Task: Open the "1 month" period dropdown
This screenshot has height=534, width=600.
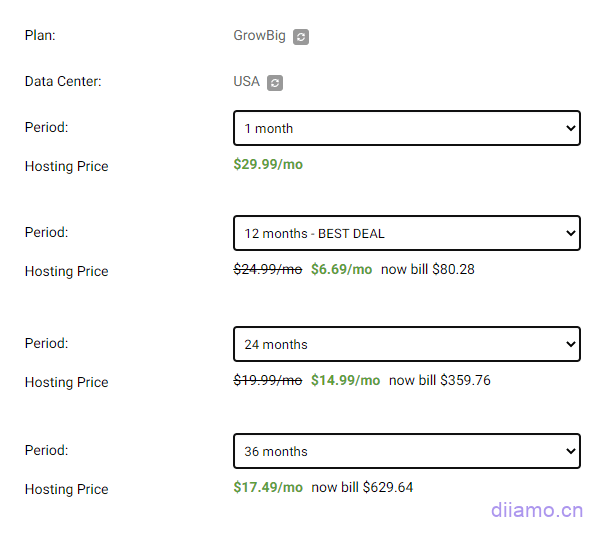Action: click(x=406, y=128)
